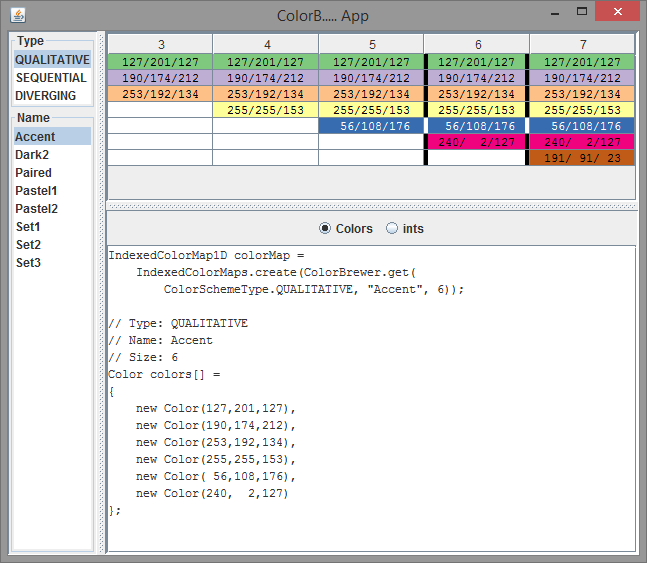Select the Colors radio button
The image size is (647, 563).
coord(346,228)
